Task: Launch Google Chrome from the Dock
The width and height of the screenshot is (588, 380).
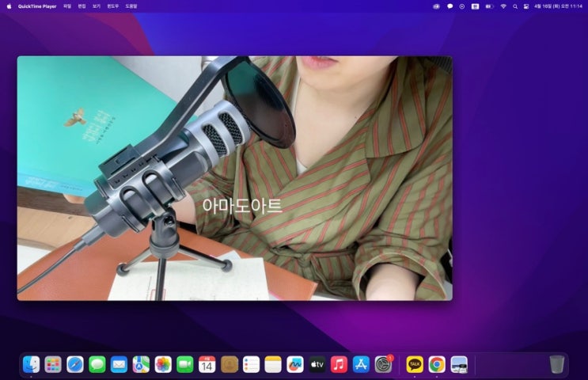Action: tap(437, 364)
